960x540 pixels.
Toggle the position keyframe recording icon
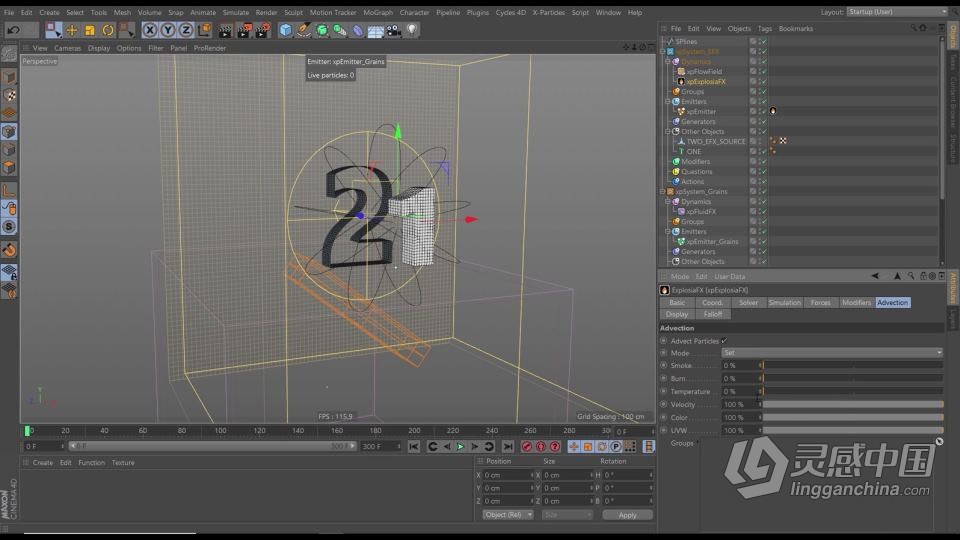click(x=574, y=446)
